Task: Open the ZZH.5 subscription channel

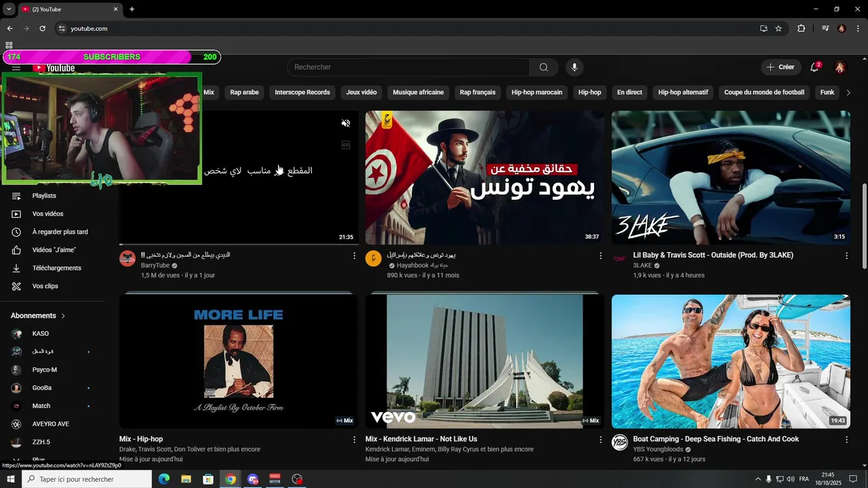Action: coord(53,442)
